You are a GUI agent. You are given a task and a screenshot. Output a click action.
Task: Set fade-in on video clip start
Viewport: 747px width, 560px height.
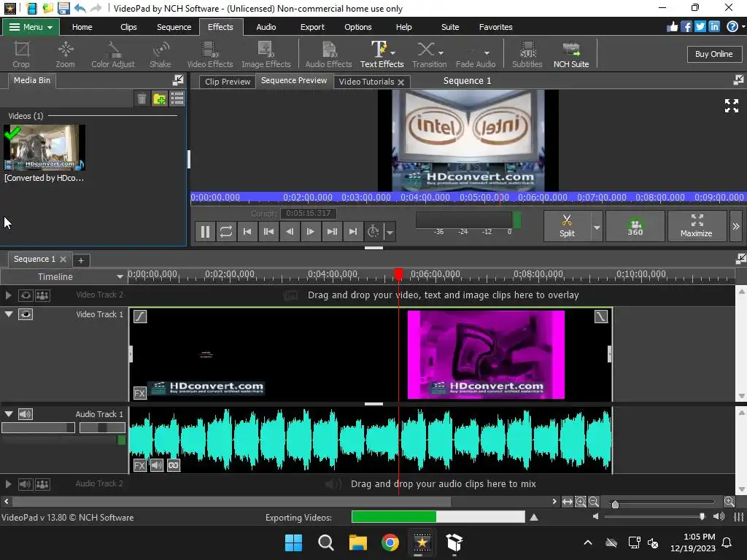click(140, 316)
